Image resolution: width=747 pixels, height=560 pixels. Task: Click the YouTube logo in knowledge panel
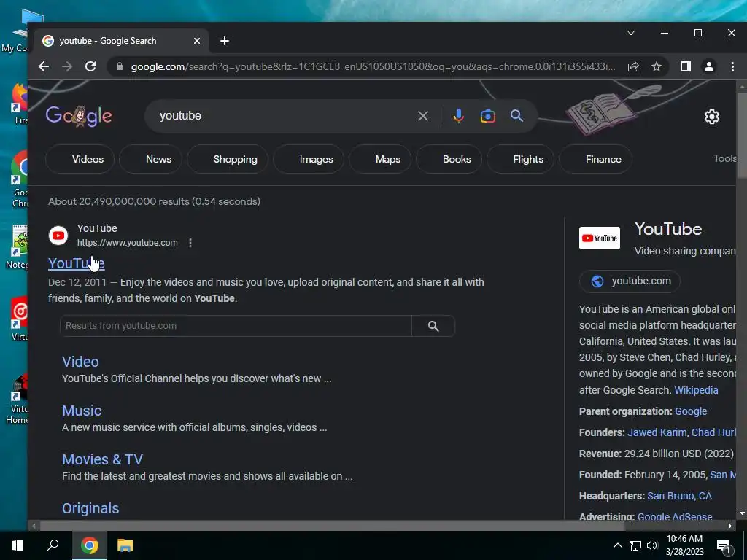pyautogui.click(x=600, y=238)
